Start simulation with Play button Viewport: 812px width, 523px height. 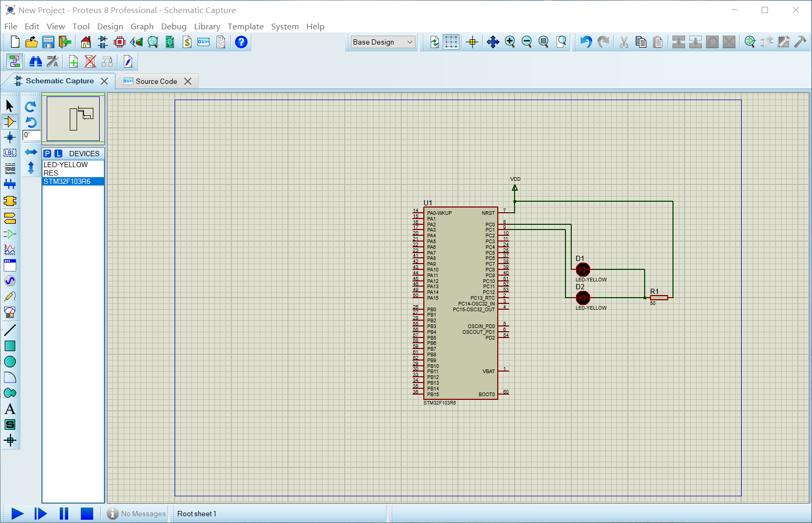coord(17,514)
